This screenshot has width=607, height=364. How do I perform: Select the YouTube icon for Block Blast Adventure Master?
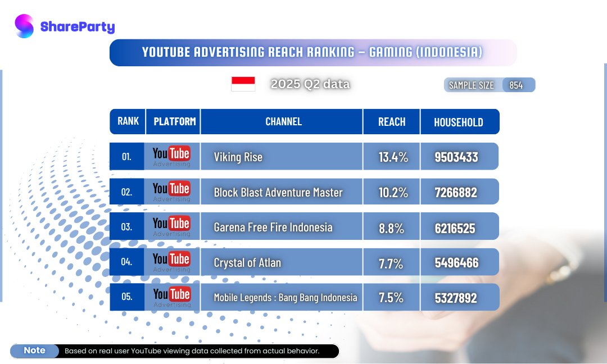point(171,191)
